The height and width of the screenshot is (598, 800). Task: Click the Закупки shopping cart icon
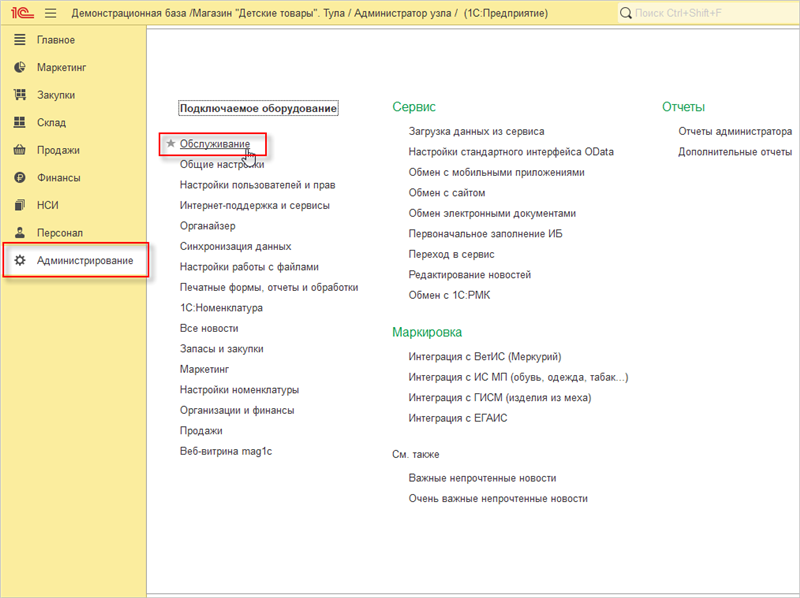[x=19, y=95]
